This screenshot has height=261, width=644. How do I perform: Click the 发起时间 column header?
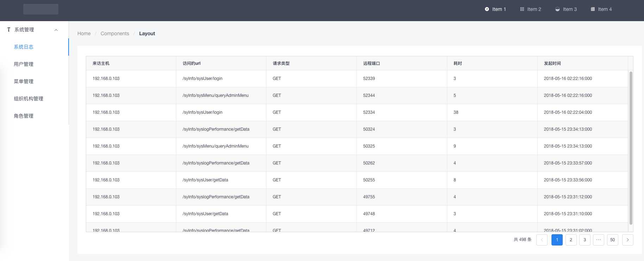583,63
